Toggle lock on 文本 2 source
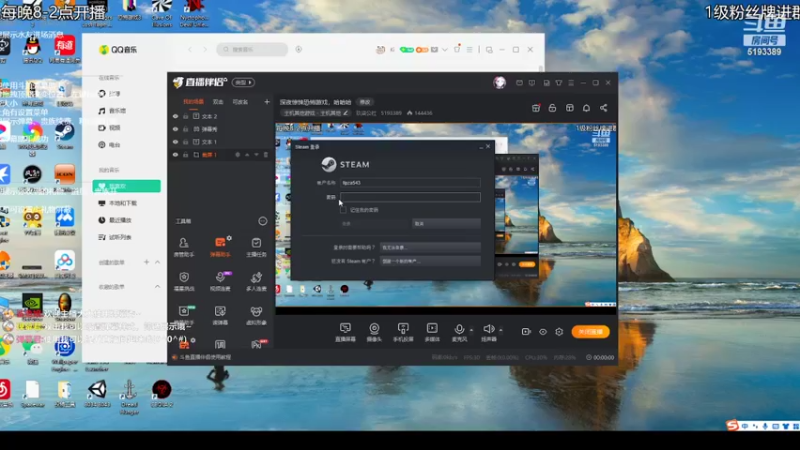The image size is (800, 450). click(186, 116)
